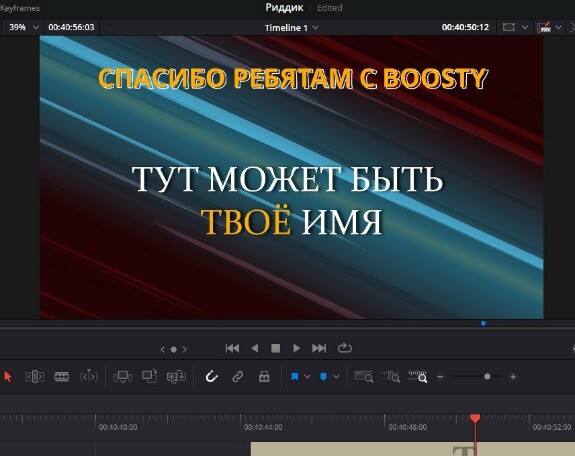Screen dimensions: 575x456
Task: Click the bypass color grades icon
Action: click(x=543, y=28)
